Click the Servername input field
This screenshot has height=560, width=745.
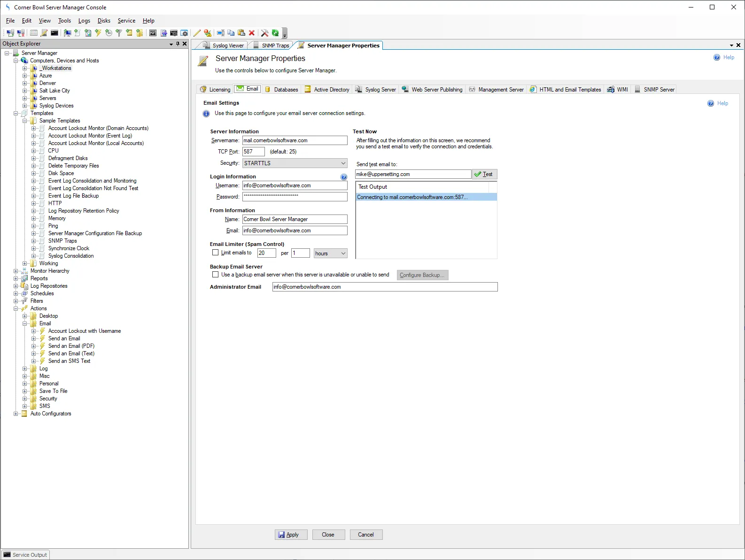tap(295, 140)
